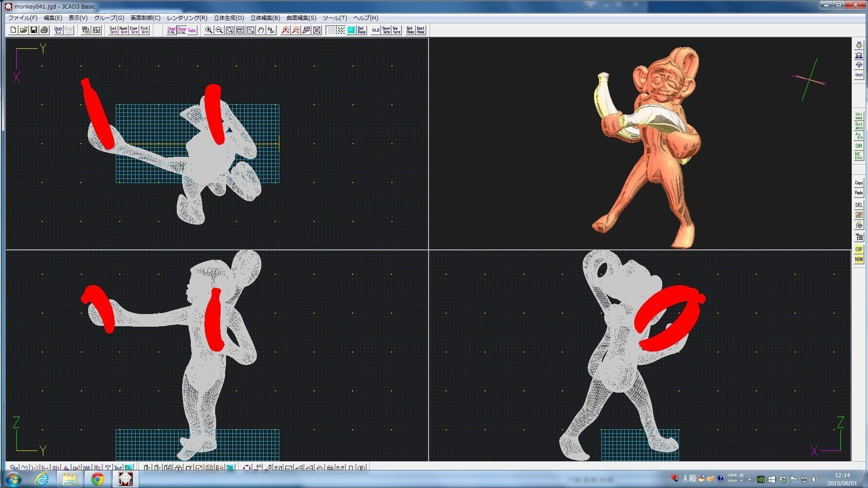Click the Texture toolbar button
Viewport: 868px width, 488px height.
coord(396,30)
